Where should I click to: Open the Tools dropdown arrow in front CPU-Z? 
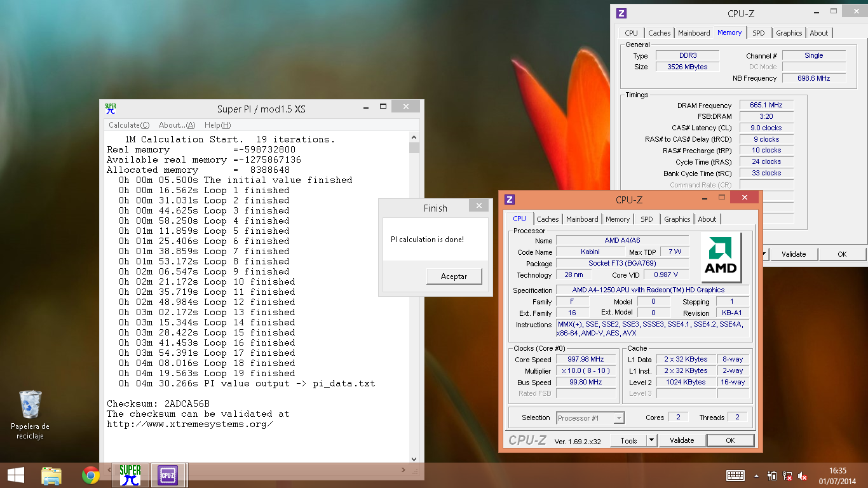(651, 440)
